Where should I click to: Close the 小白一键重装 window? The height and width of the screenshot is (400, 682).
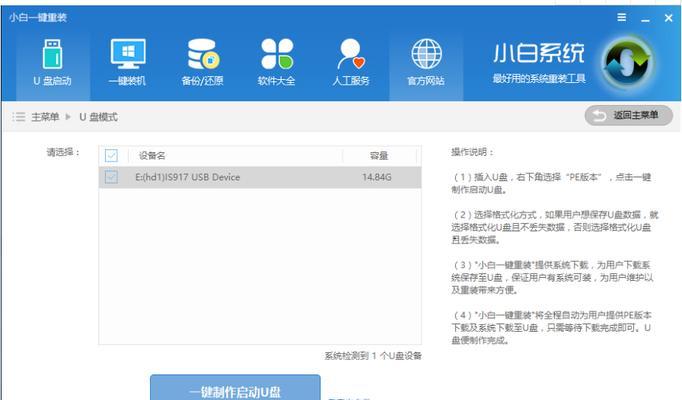(x=669, y=18)
